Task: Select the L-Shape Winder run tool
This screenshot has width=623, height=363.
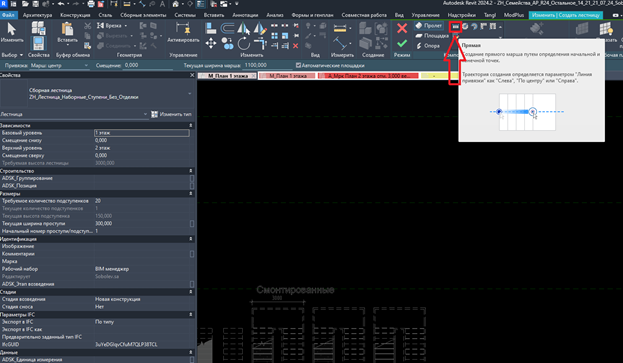Action: [484, 27]
